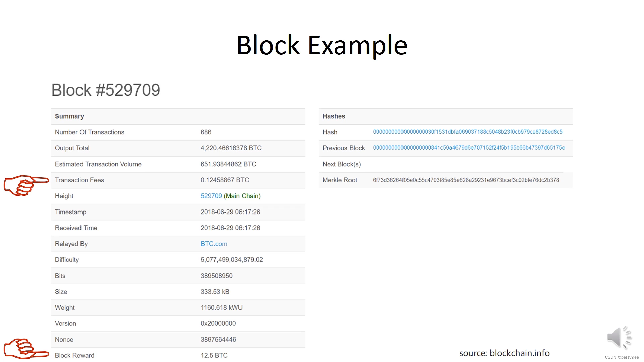Image resolution: width=644 pixels, height=362 pixels.
Task: Open the block hash link ending 8ed8c5
Action: (468, 132)
